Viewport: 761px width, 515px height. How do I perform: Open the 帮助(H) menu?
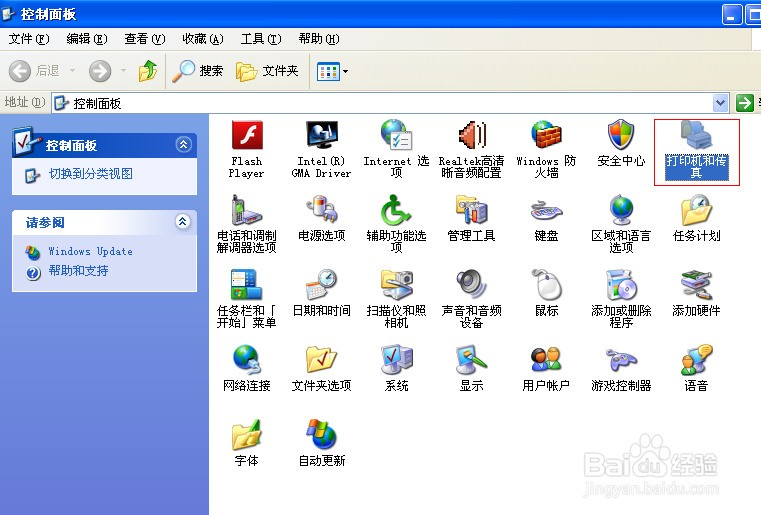tap(319, 39)
